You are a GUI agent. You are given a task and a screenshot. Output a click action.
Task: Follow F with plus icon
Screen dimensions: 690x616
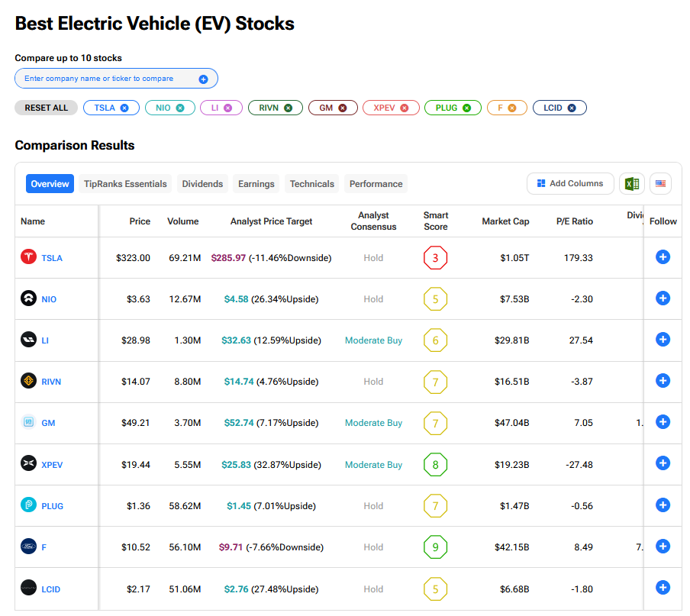[x=663, y=547]
